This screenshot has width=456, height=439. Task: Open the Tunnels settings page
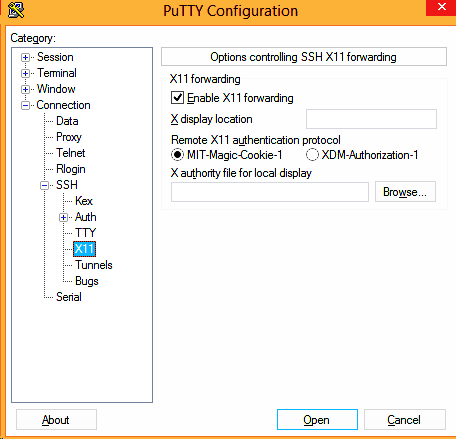click(x=94, y=265)
